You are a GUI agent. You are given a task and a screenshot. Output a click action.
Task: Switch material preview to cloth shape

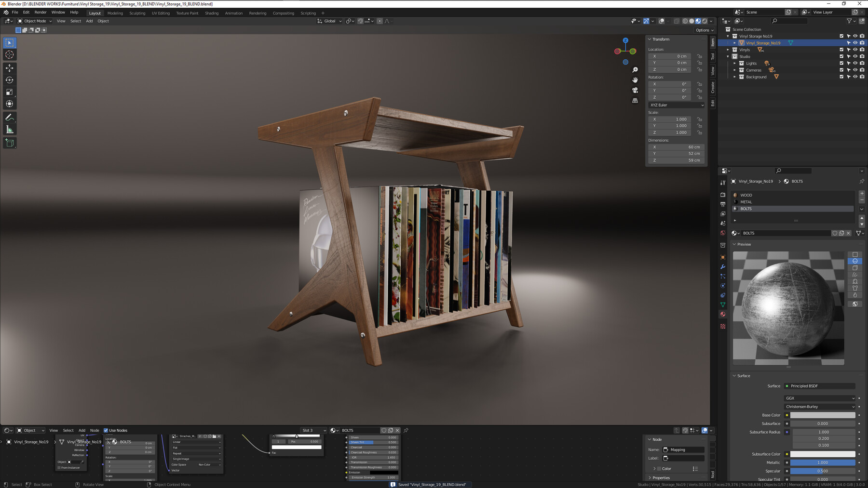(x=854, y=288)
